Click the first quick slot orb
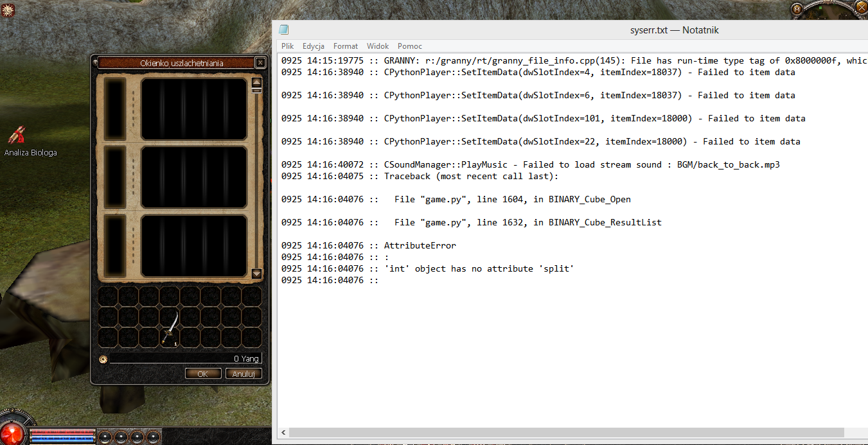 point(105,437)
